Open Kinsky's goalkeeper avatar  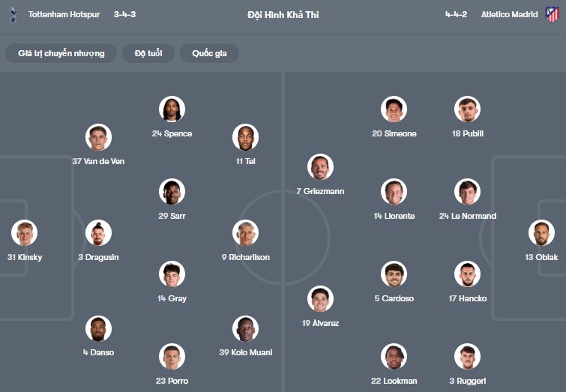[25, 233]
